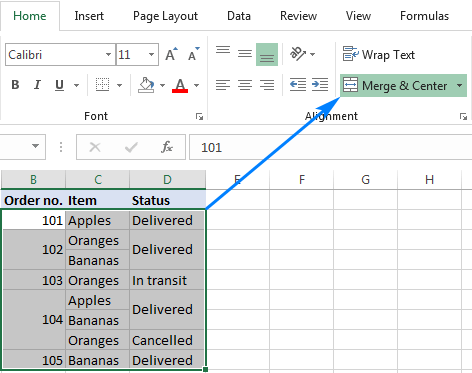Click the Merge & Center button
Image resolution: width=472 pixels, height=373 pixels.
(396, 86)
